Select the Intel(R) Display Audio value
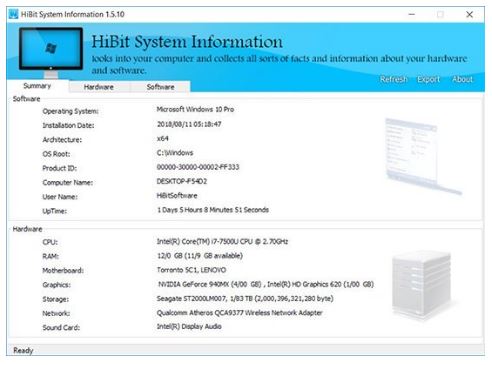The image size is (492, 365). pyautogui.click(x=189, y=327)
